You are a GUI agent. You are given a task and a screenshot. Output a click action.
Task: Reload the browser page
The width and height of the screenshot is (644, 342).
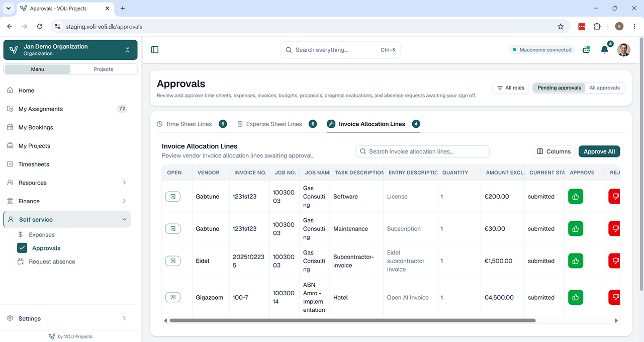(40, 26)
